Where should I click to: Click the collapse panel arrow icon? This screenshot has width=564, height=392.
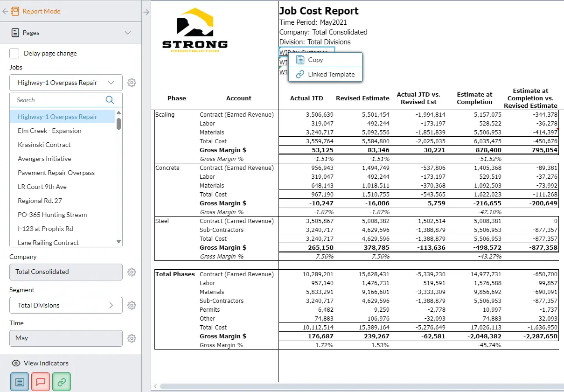click(146, 12)
